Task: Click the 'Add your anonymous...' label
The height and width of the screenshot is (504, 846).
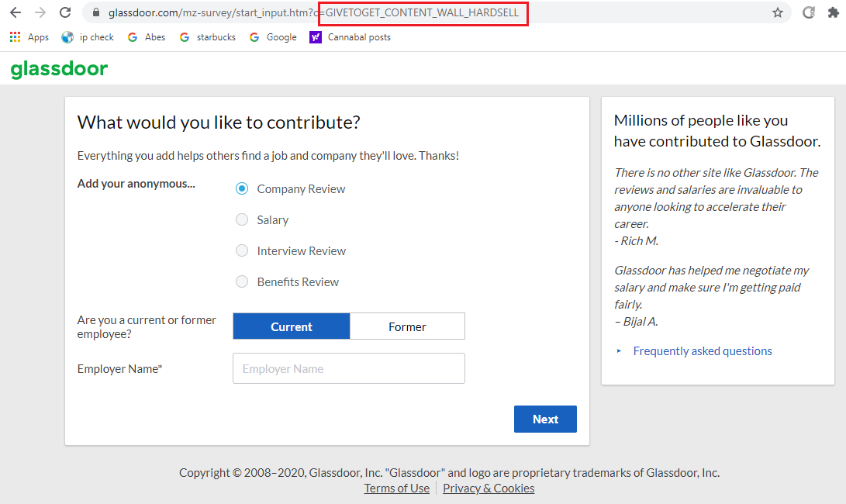Action: click(136, 184)
